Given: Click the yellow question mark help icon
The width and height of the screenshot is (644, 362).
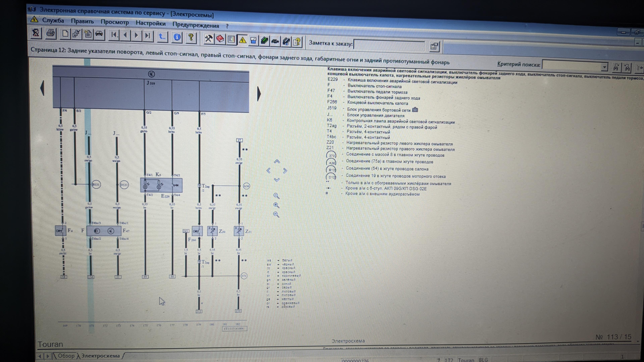Looking at the screenshot, I should coord(191,38).
